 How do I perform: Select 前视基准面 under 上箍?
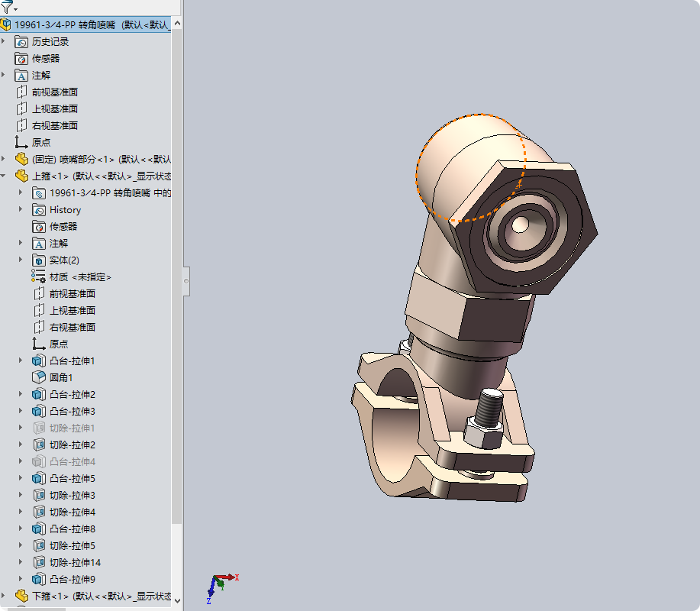(x=73, y=294)
